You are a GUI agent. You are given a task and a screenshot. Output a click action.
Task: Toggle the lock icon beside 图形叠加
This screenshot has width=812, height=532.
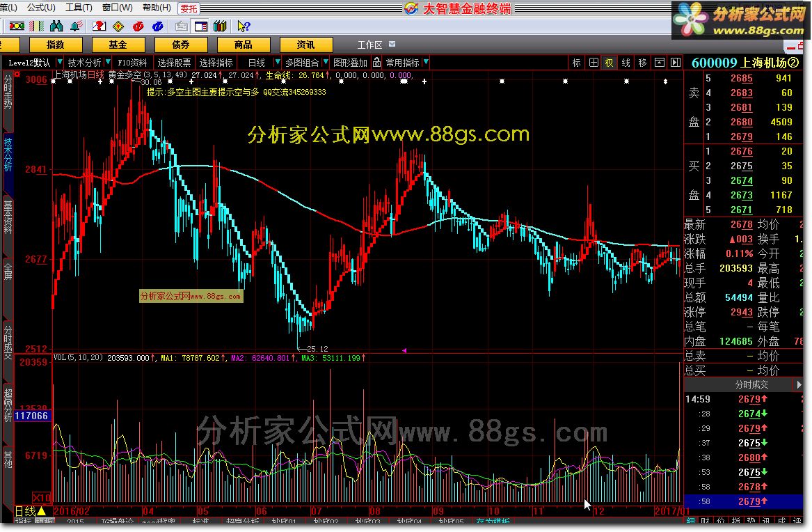pos(377,63)
